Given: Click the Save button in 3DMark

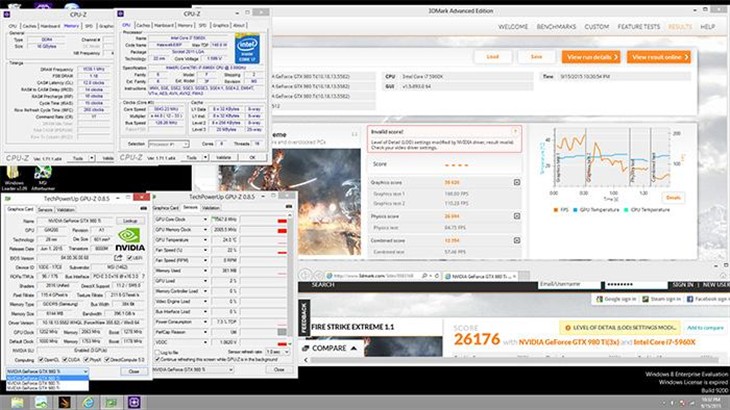Looking at the screenshot, I should pyautogui.click(x=536, y=57).
